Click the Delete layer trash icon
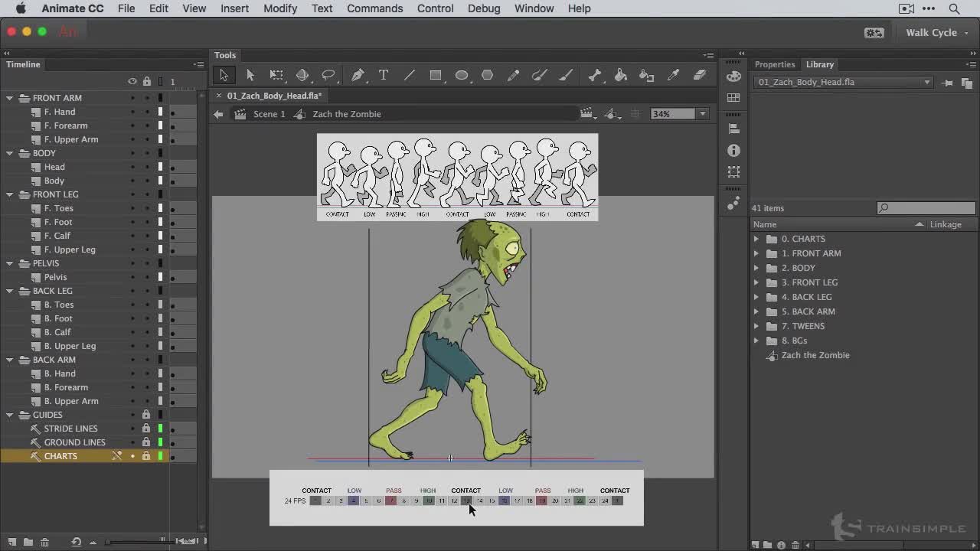This screenshot has width=980, height=551. 44,542
